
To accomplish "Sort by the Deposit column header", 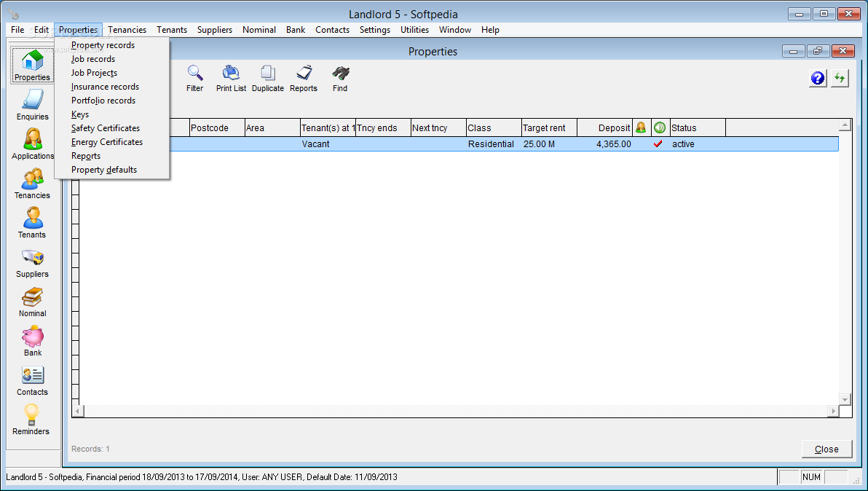I will 604,128.
